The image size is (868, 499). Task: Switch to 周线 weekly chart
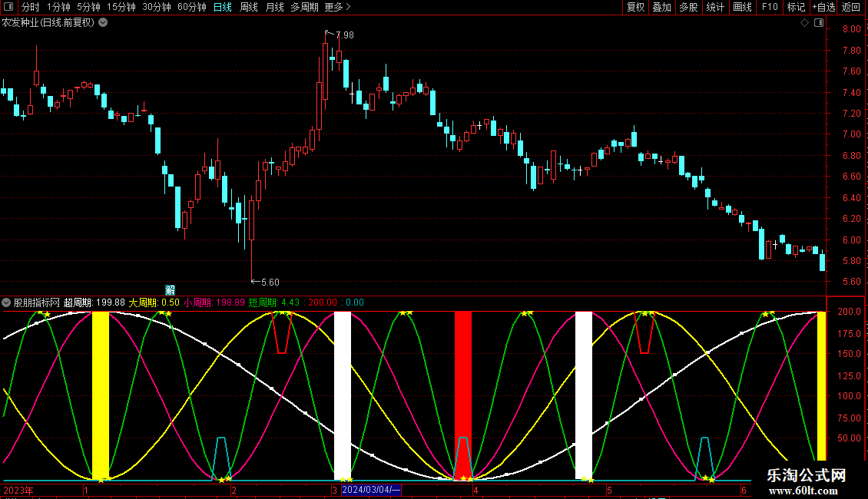[x=249, y=7]
